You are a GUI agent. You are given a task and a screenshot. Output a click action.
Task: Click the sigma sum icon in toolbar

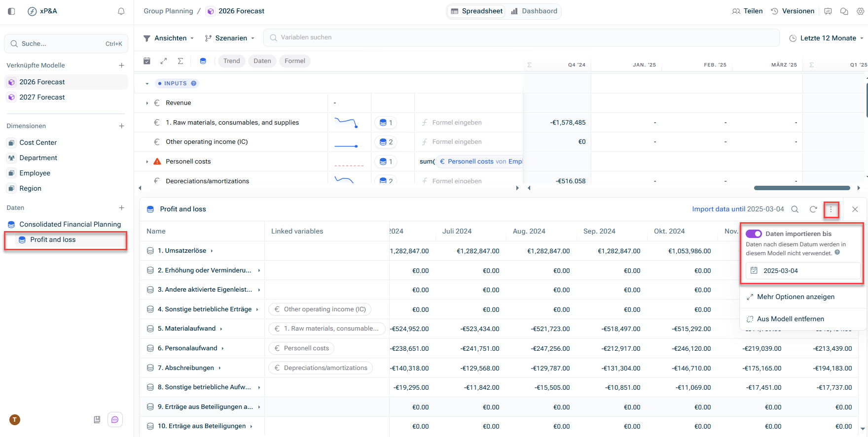[x=181, y=61]
